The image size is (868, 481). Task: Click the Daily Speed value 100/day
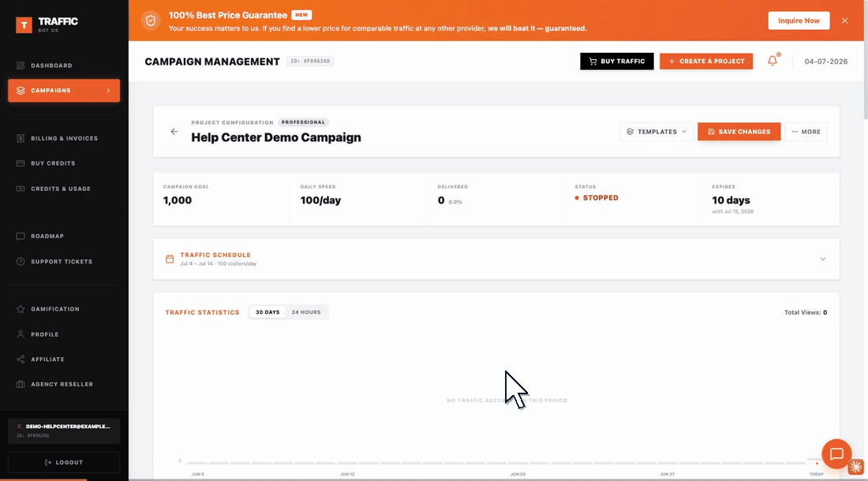click(x=320, y=201)
